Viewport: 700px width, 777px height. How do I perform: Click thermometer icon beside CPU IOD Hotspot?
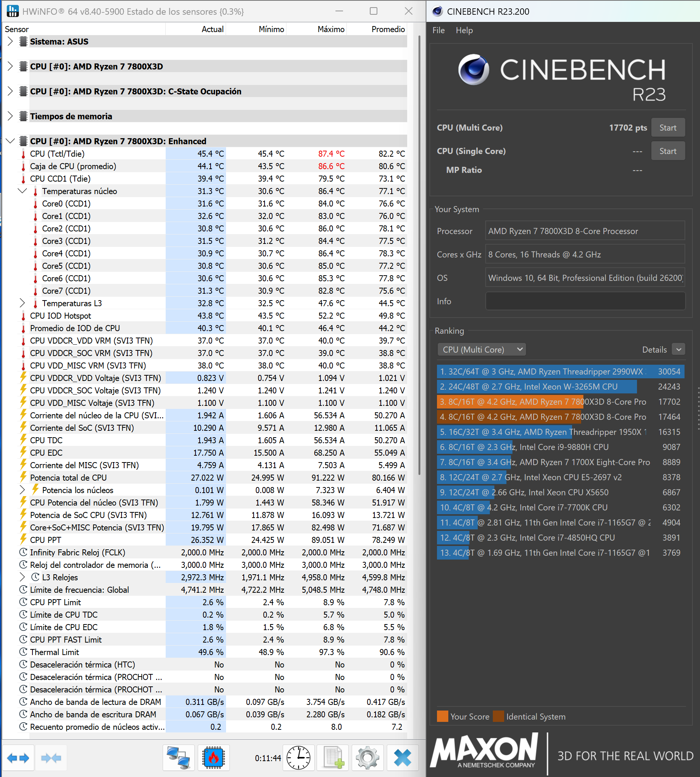23,316
